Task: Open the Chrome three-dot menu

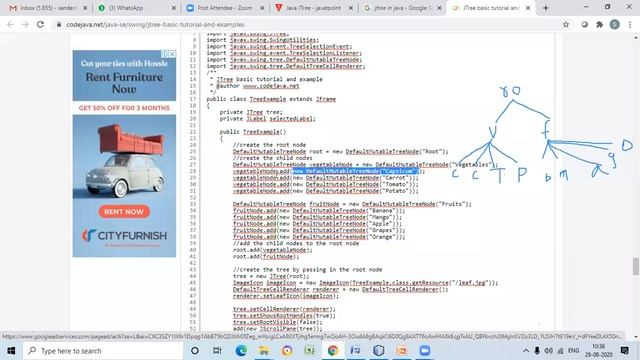Action: 630,24
